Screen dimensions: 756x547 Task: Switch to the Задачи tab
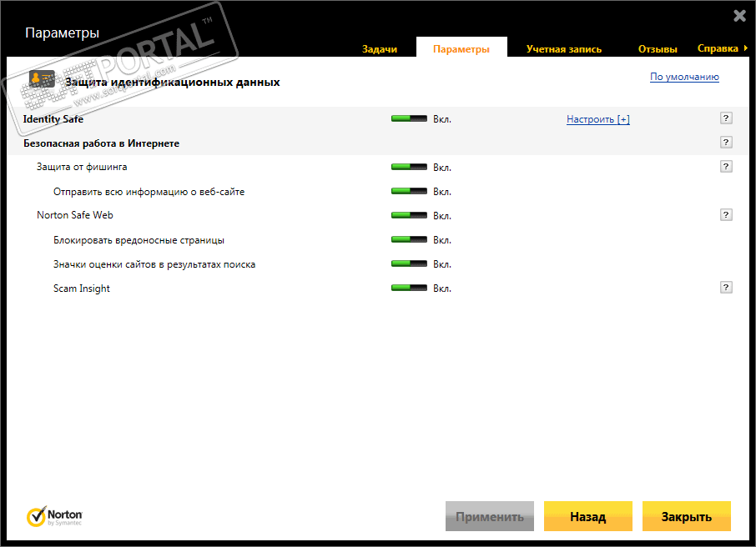pos(380,49)
